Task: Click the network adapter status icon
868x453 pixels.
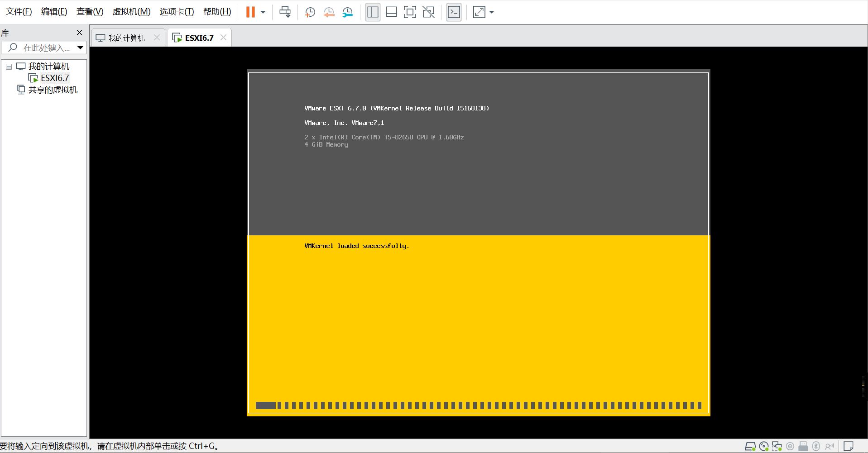Action: tap(777, 447)
